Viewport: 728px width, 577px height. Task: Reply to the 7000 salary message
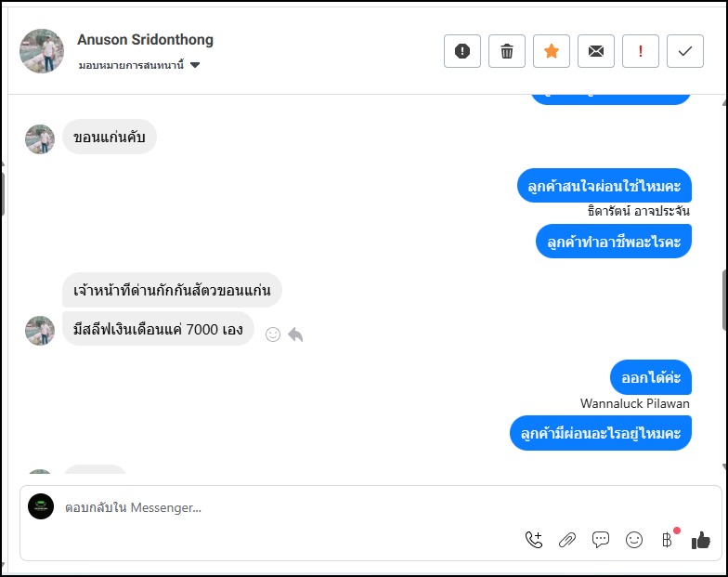295,334
